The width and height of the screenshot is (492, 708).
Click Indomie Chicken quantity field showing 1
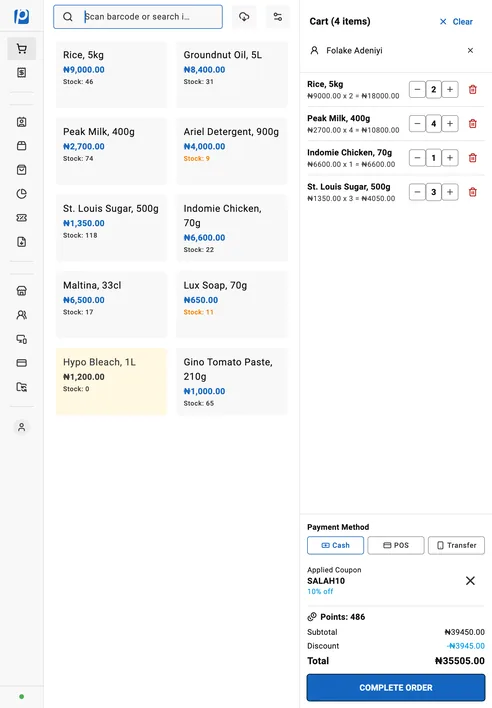tap(434, 158)
